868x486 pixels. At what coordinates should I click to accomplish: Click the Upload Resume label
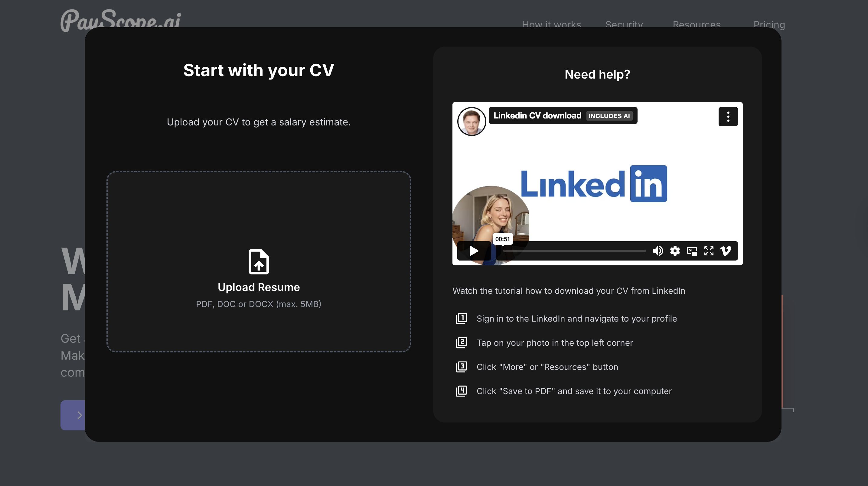[x=259, y=287]
